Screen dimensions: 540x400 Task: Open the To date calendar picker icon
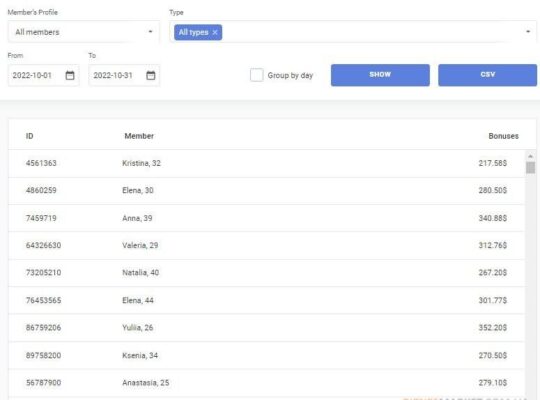coord(150,75)
